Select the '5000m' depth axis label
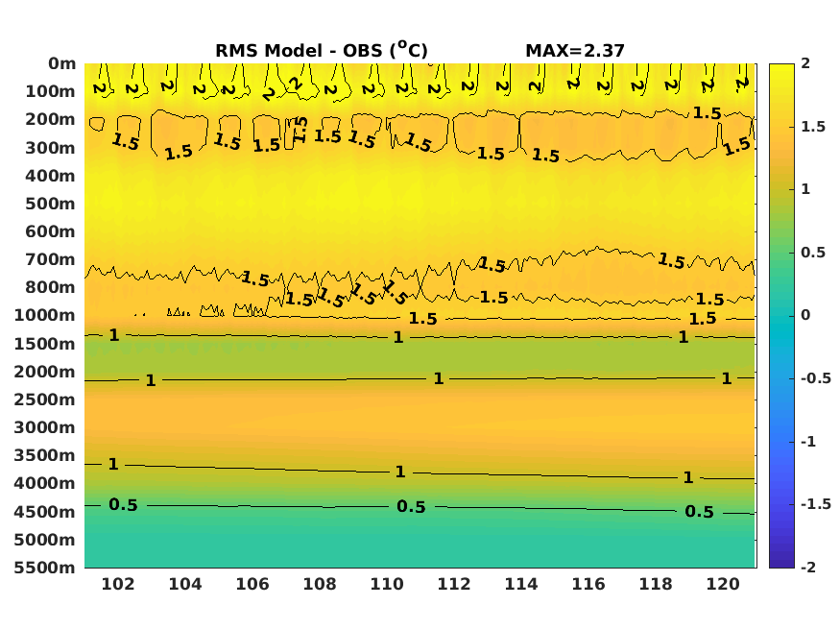 point(45,540)
